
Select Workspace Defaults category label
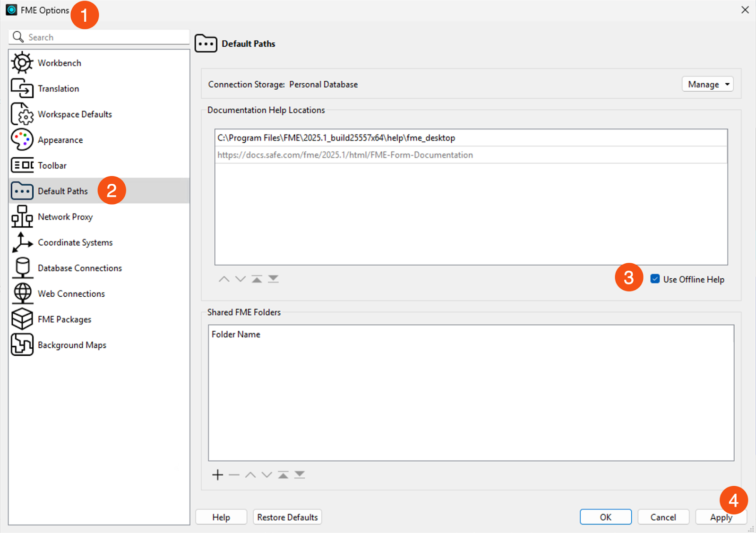75,114
